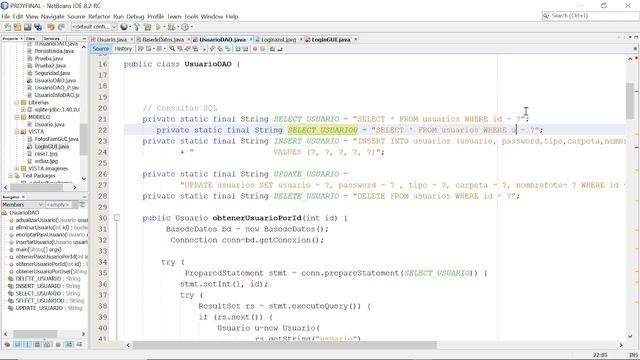Click the search magnifier icon in Search box
The height and width of the screenshot is (360, 640).
(546, 16)
